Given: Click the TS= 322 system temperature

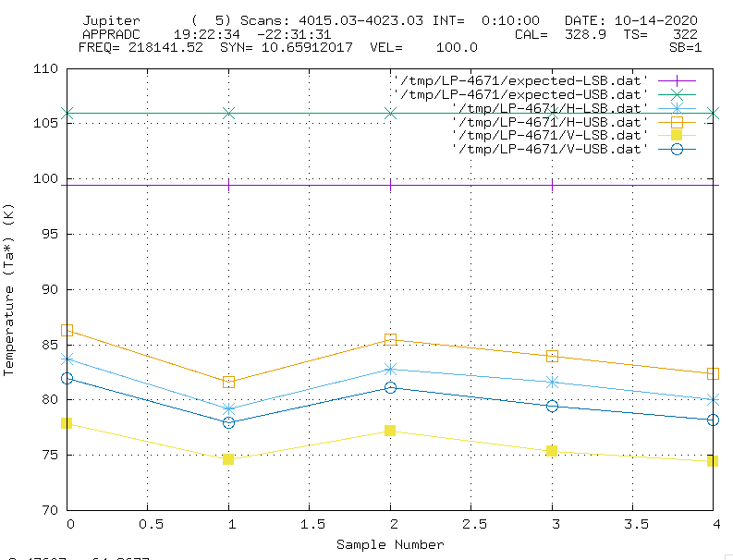Looking at the screenshot, I should coord(661,34).
